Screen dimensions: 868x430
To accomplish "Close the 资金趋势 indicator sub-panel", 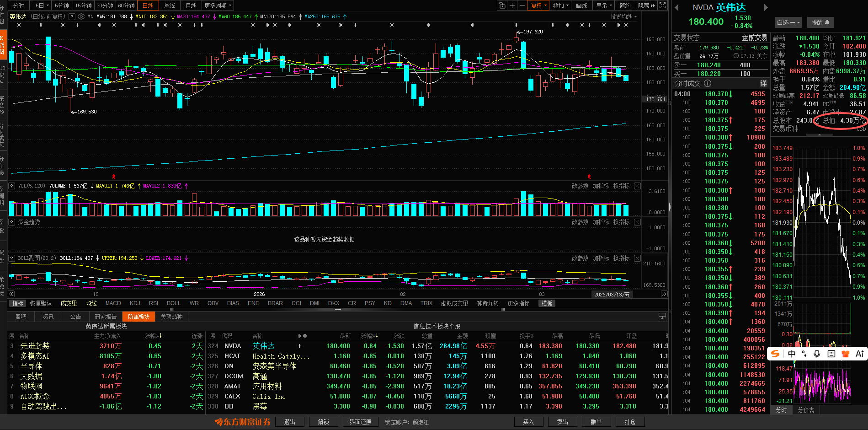I will [x=637, y=222].
